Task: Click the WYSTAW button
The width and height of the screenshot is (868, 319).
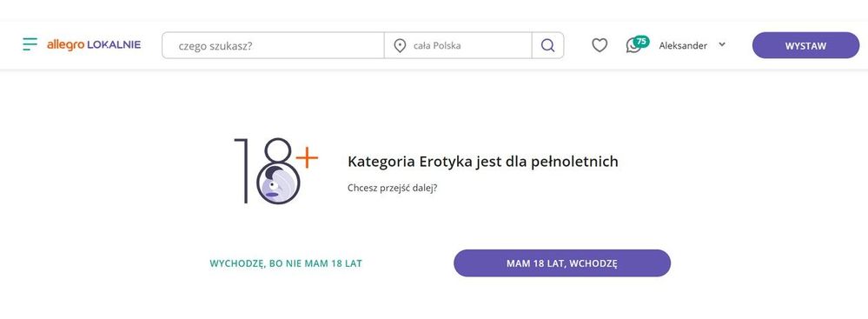Action: [x=805, y=45]
